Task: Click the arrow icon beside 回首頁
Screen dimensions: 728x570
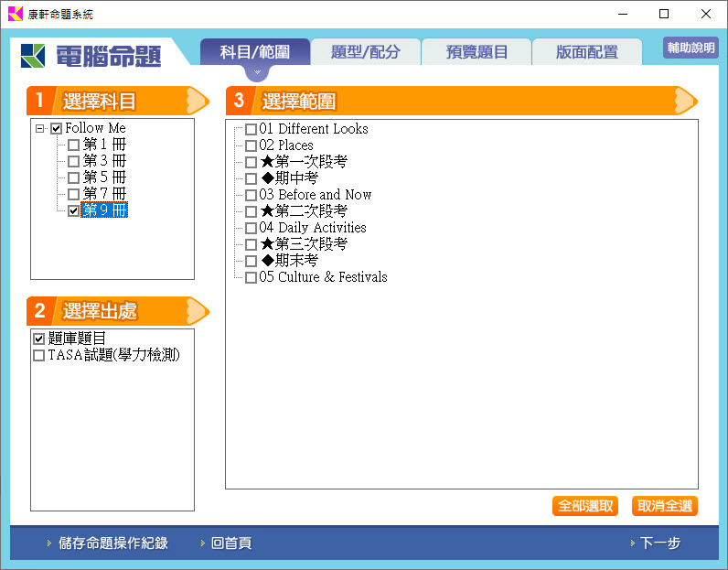Action: 202,543
